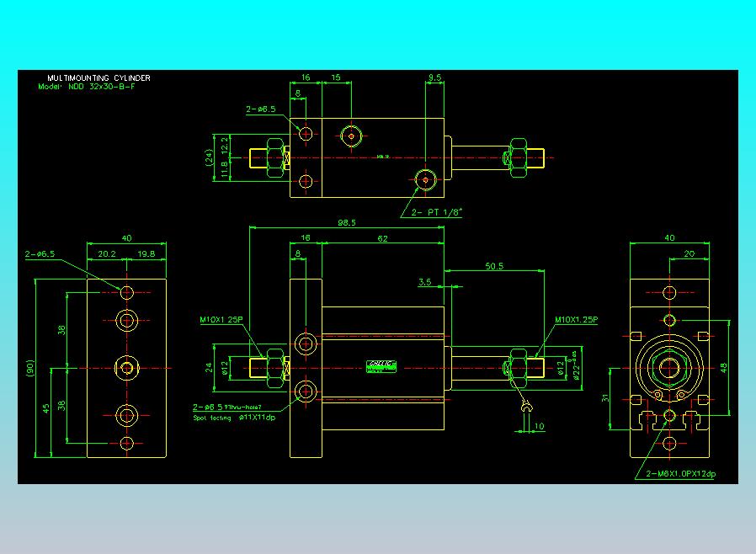Click the 19.8 dimension text
Viewport: 756px width, 554px height.
click(146, 254)
